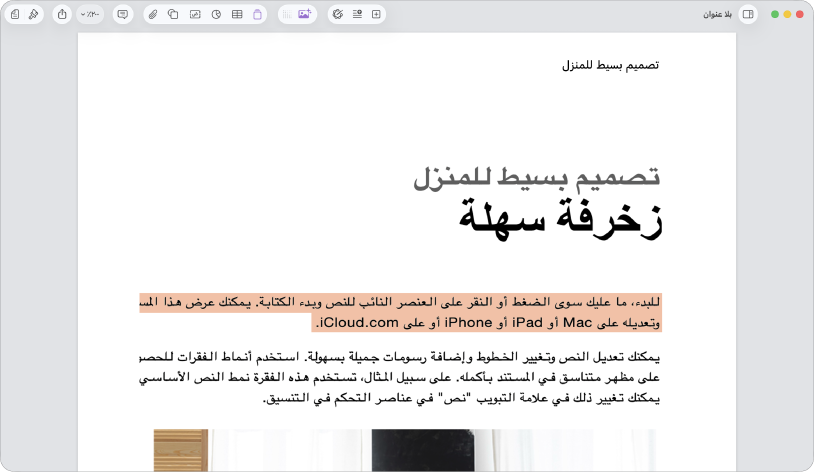The image size is (814, 473).
Task: Click the word 'iPhone' in highlighted text
Action: pos(468,323)
